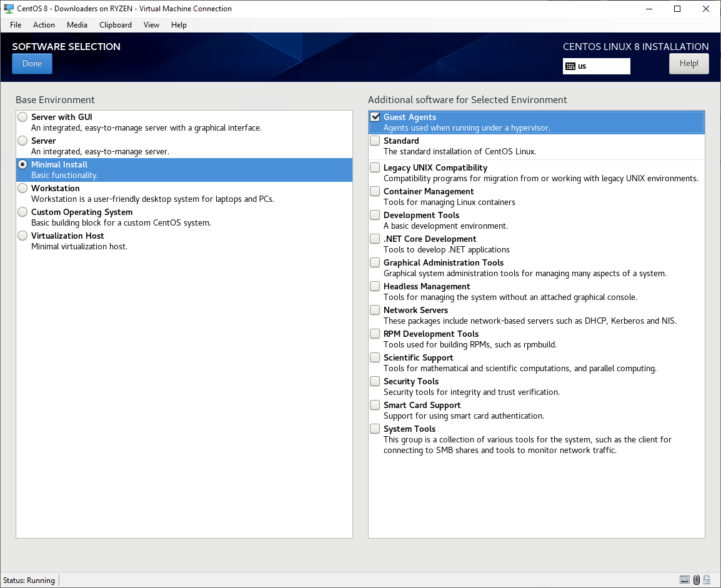Select Workstation radio button

click(22, 187)
